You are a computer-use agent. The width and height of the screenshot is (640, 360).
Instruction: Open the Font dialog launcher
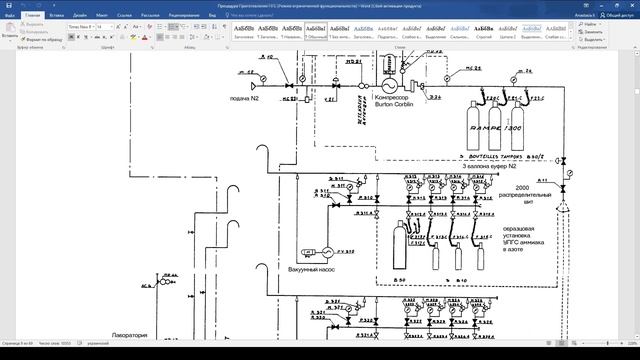pos(152,48)
